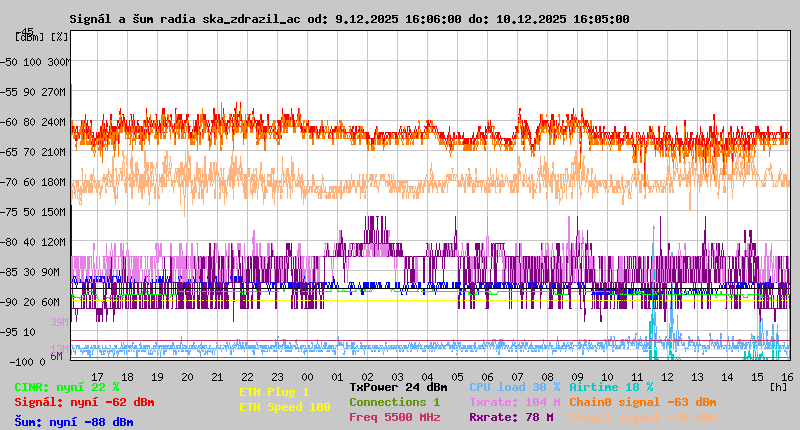Select the red Signál legend entry

(x=84, y=402)
